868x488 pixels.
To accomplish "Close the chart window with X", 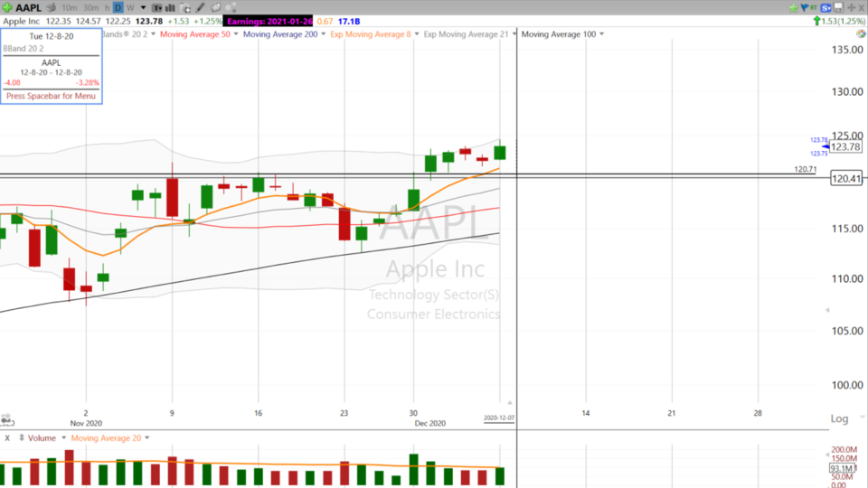I will tap(862, 8).
